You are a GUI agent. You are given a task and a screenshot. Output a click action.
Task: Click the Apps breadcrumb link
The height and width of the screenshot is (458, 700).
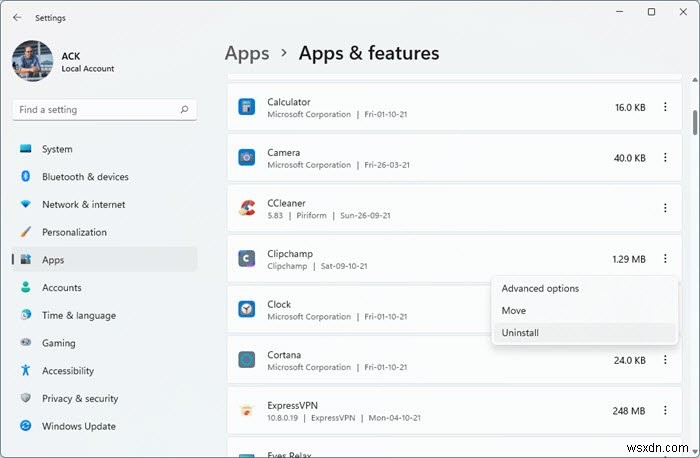tap(247, 53)
